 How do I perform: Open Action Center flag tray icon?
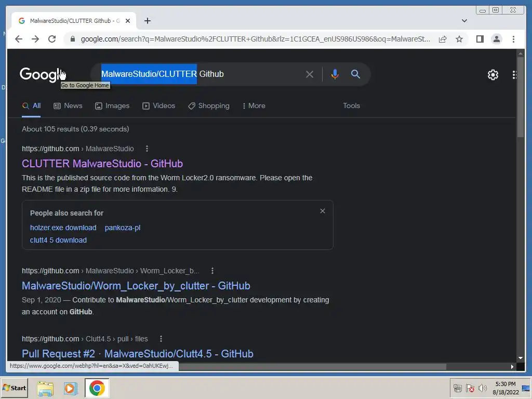[470, 388]
